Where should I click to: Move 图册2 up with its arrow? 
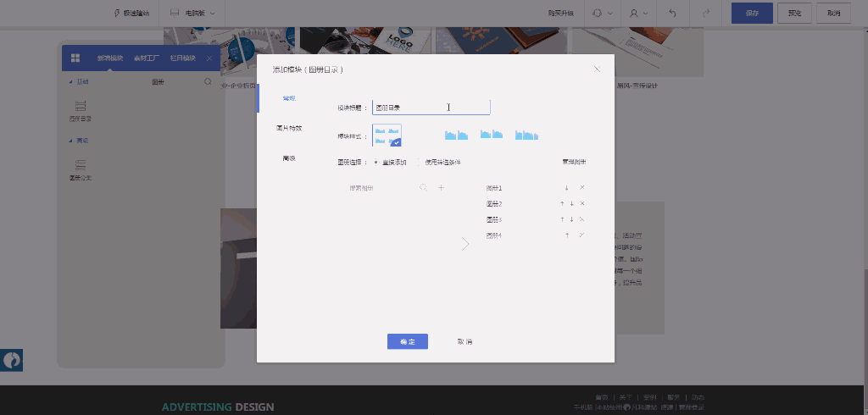[x=562, y=204]
